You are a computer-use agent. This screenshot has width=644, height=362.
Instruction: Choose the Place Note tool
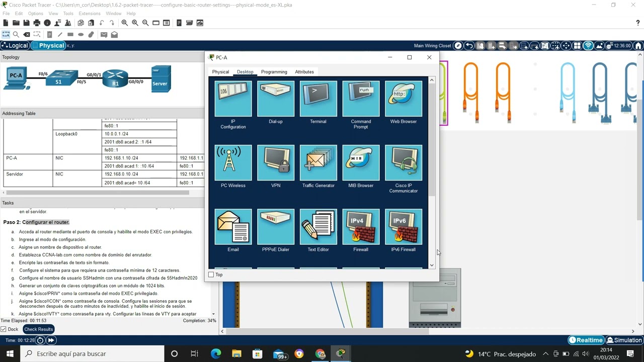coord(49,35)
